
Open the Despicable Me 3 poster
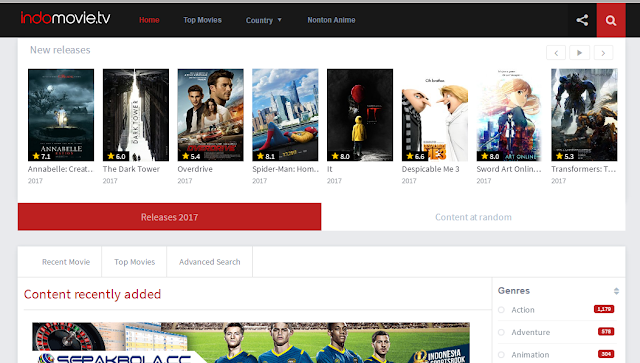pyautogui.click(x=435, y=115)
